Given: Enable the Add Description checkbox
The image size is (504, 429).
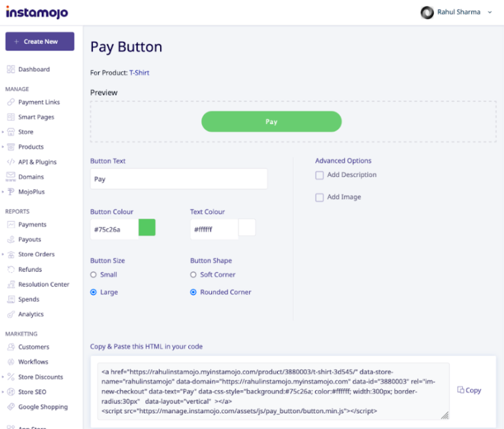Looking at the screenshot, I should coord(320,176).
